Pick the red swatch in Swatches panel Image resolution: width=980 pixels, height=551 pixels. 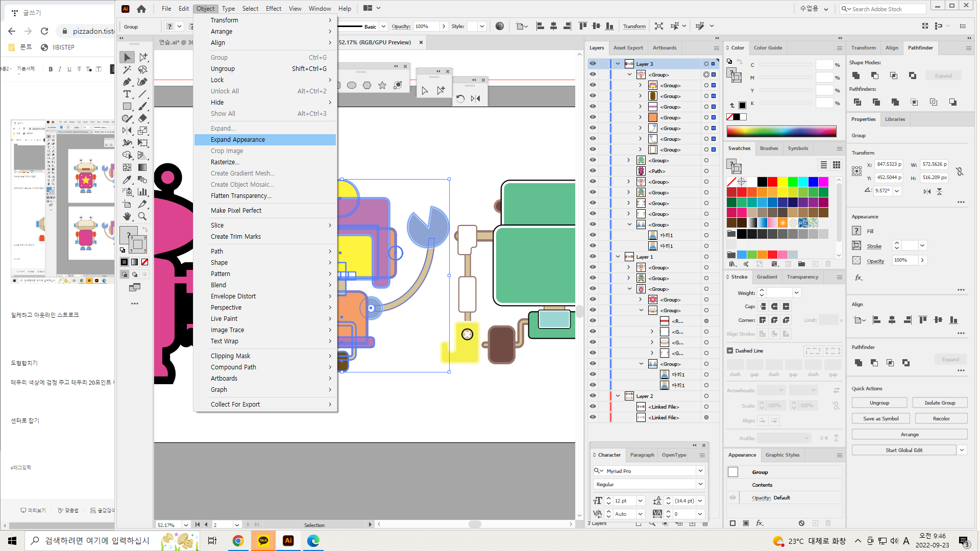coord(772,182)
